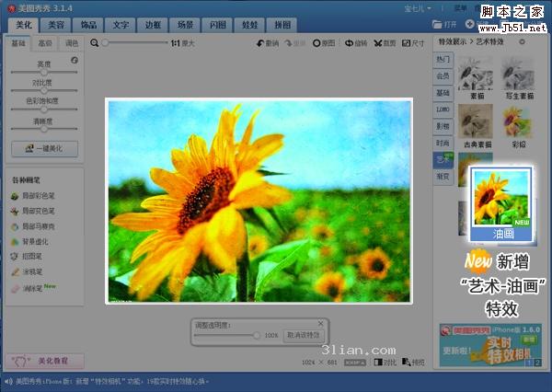Click the EXIF info badge
Image resolution: width=552 pixels, height=392 pixels.
(355, 363)
